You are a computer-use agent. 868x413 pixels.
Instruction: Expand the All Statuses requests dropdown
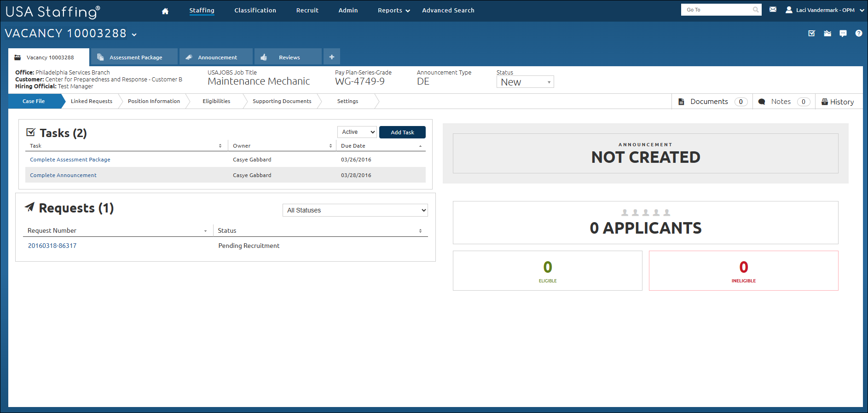pyautogui.click(x=355, y=210)
